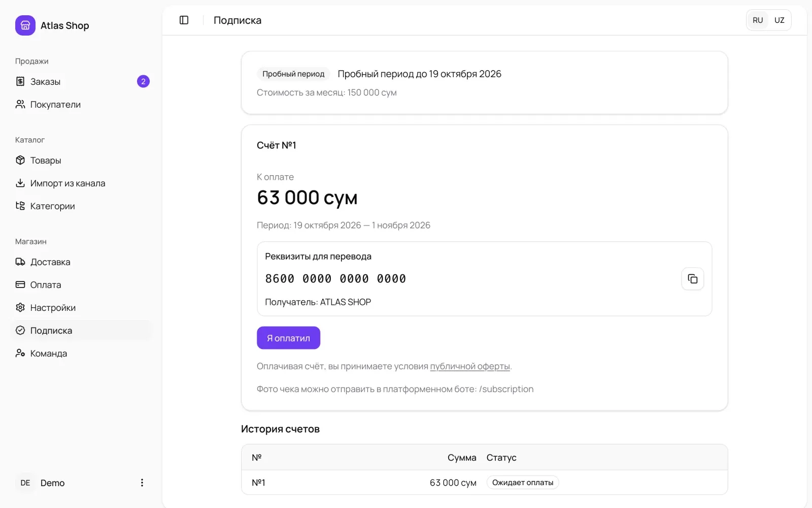Click the Статус column header
812x508 pixels.
tap(501, 458)
